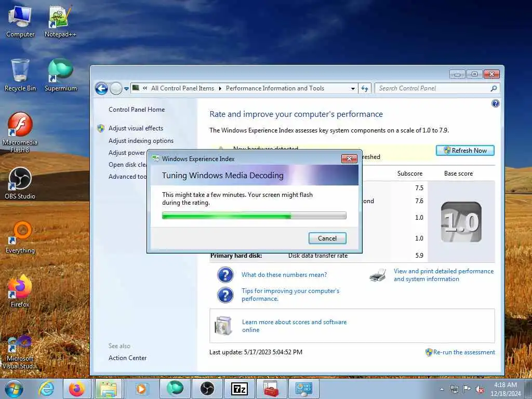
Task: Select the Everything search shortcut
Action: point(20,237)
